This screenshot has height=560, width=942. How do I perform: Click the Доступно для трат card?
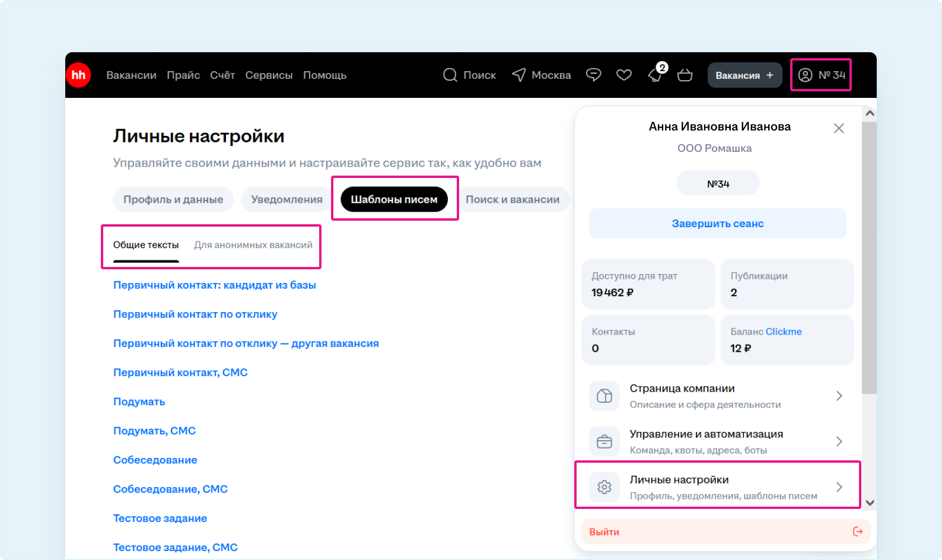[x=648, y=284]
